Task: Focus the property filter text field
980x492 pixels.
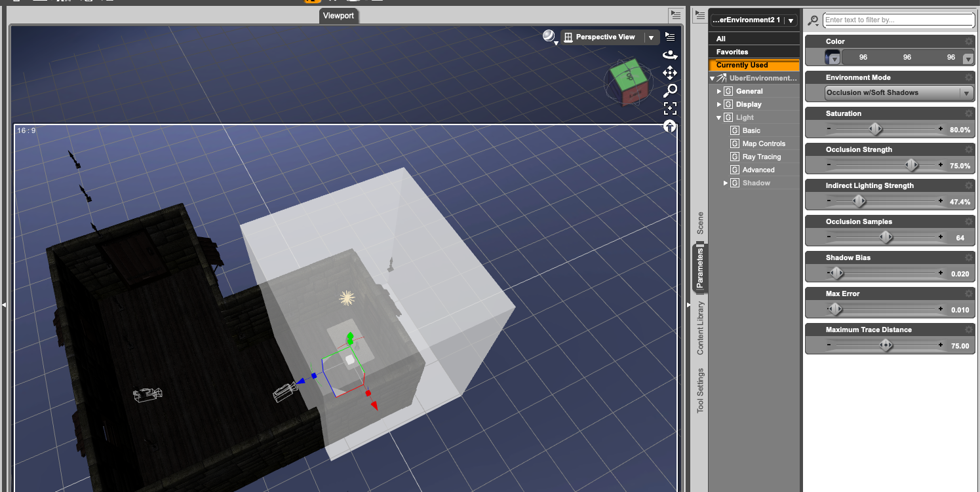Action: 898,20
